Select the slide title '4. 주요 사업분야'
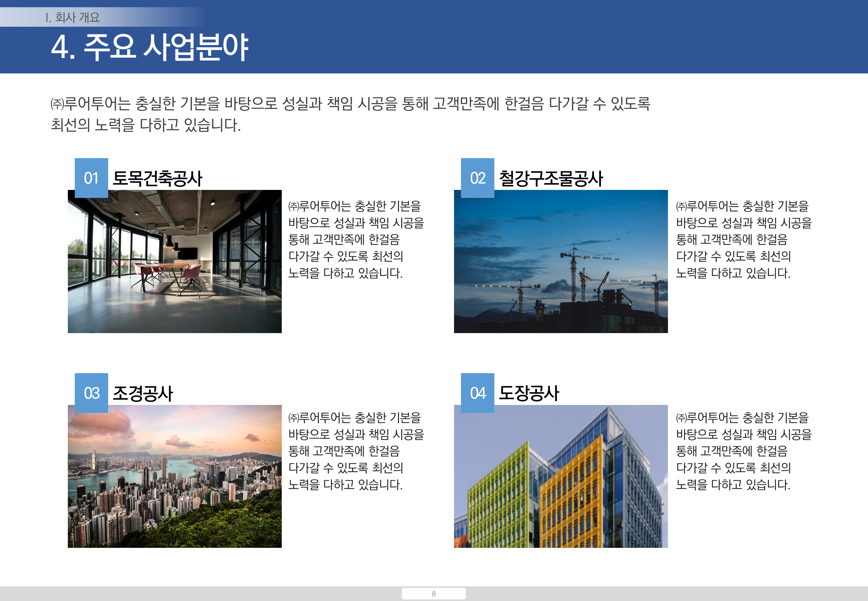The width and height of the screenshot is (868, 601). point(150,48)
